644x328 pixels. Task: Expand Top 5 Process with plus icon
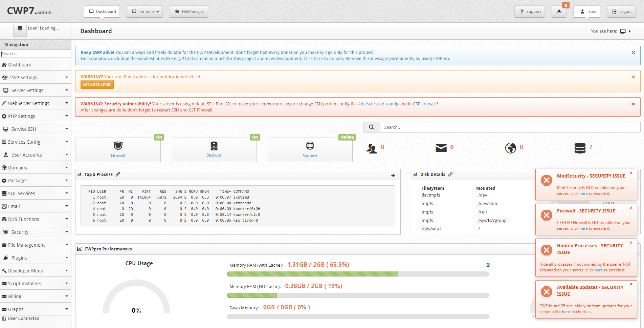click(393, 175)
